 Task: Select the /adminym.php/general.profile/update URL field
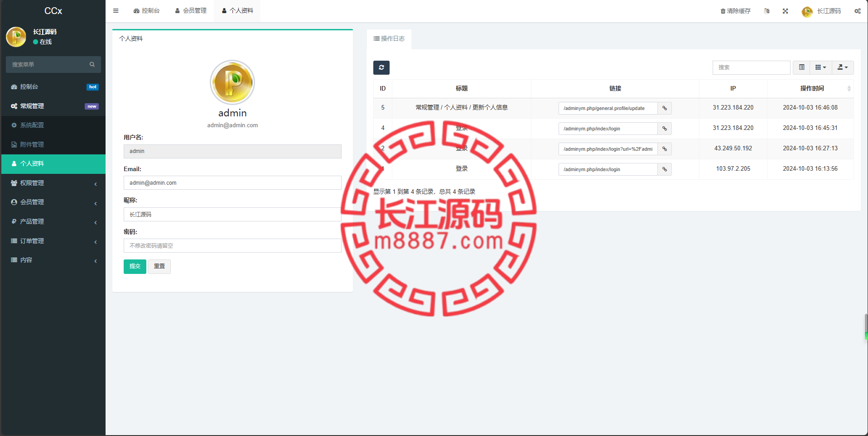(x=608, y=108)
